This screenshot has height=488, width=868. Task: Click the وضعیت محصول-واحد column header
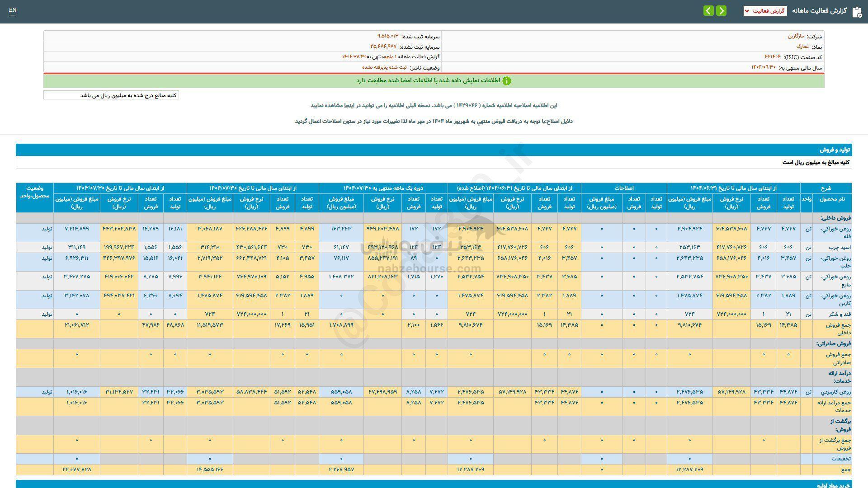35,192
